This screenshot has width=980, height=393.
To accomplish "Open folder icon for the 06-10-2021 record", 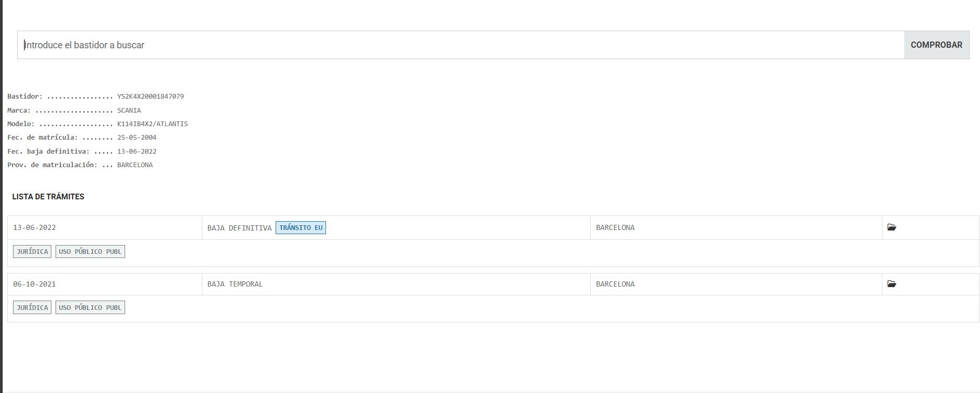I will (x=892, y=284).
